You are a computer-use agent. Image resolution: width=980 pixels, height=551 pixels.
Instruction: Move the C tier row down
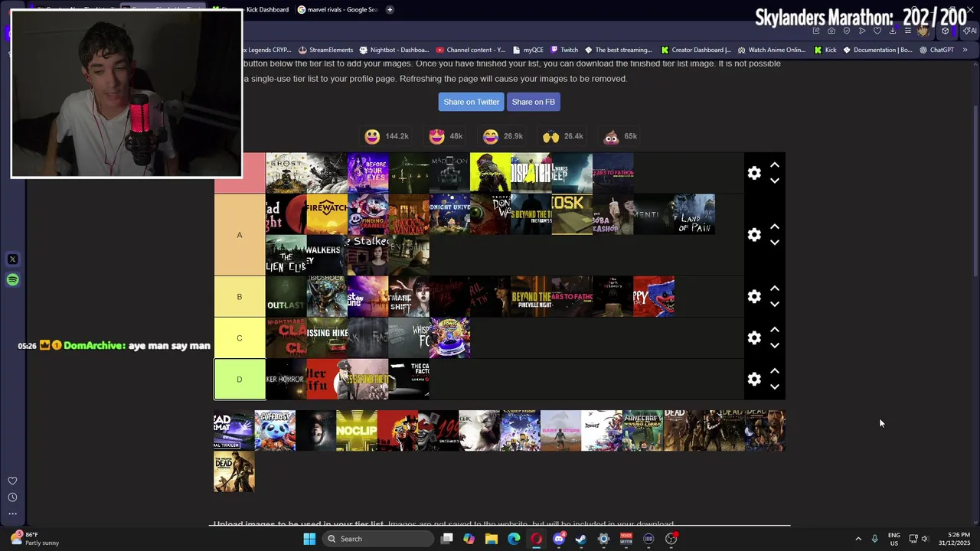(775, 346)
